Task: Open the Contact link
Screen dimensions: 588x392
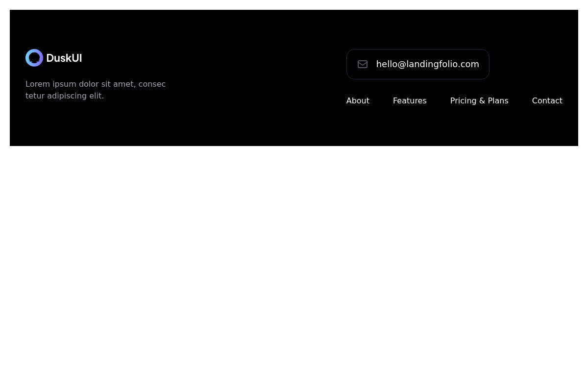Action: pyautogui.click(x=547, y=100)
